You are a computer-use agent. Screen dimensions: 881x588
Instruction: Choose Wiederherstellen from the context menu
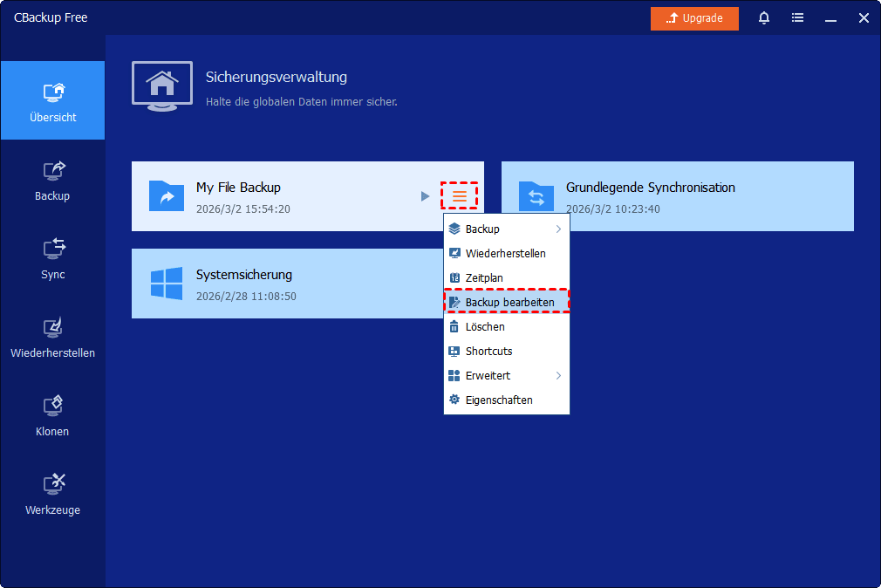click(x=506, y=253)
